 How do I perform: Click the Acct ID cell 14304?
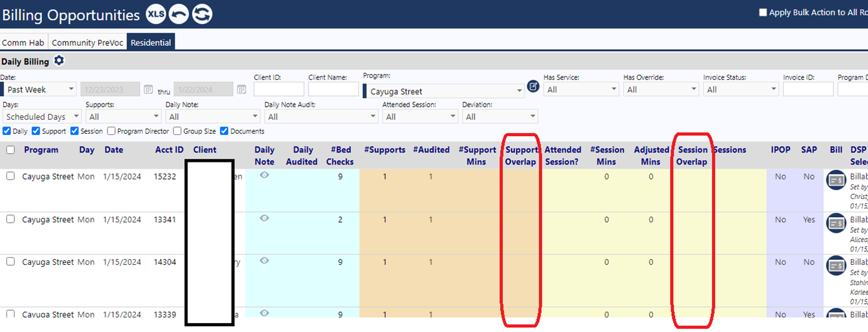click(165, 262)
